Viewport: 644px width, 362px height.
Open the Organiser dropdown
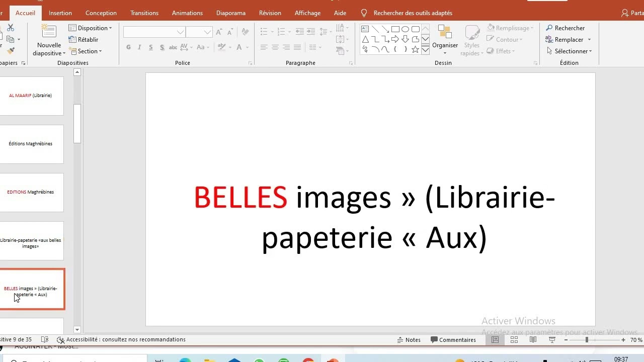[445, 40]
